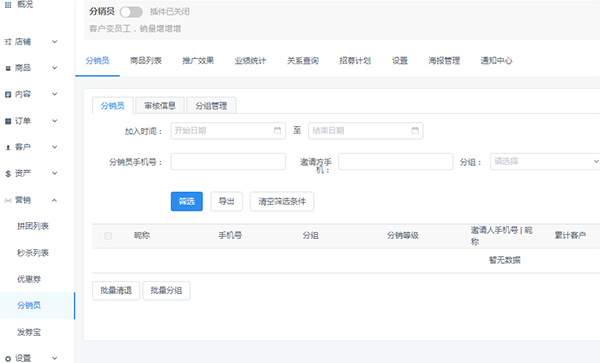The height and width of the screenshot is (363, 600).
Task: Click the 店铺 shop sidebar icon
Action: click(x=8, y=42)
